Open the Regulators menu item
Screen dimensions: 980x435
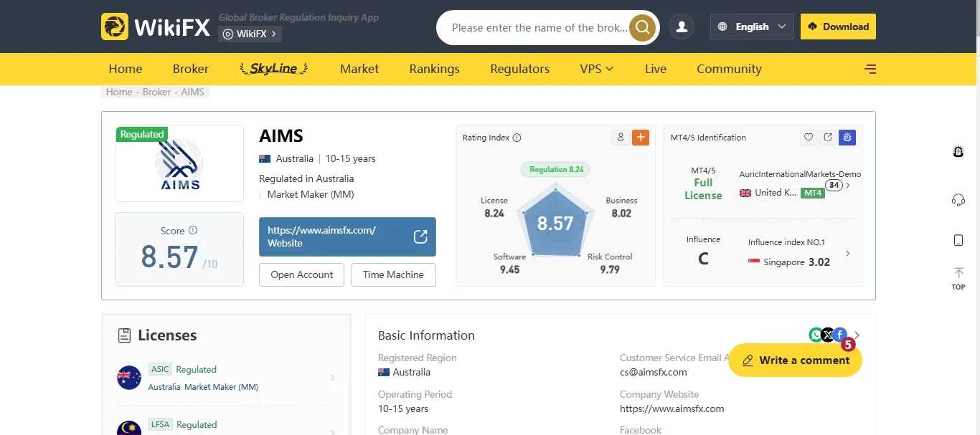(x=520, y=69)
